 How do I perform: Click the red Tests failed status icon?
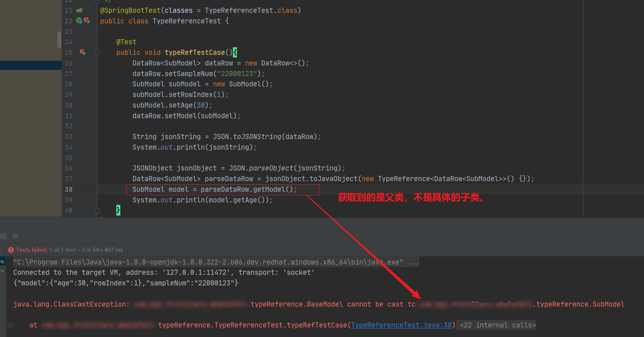click(11, 250)
